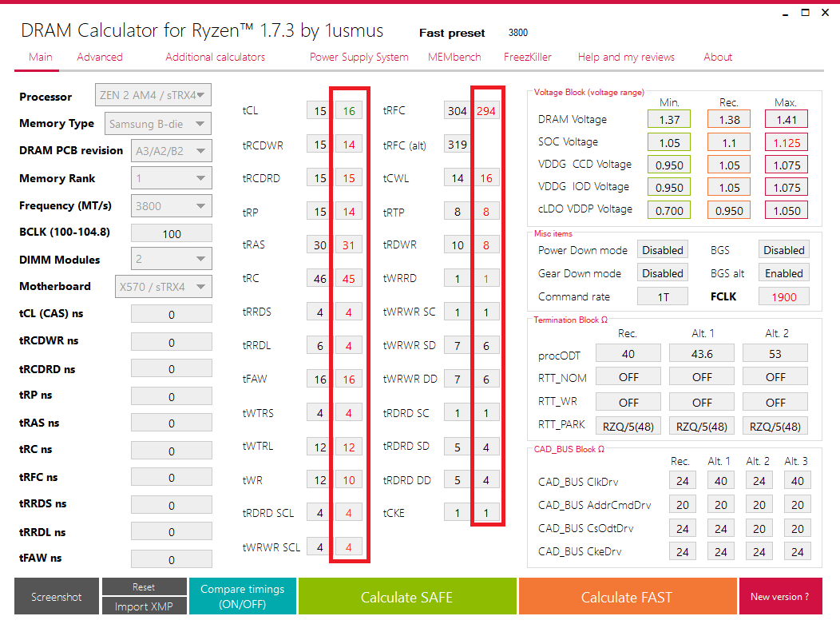The image size is (840, 632).
Task: Click the tCL (CAS) ns input field
Action: coord(172,314)
